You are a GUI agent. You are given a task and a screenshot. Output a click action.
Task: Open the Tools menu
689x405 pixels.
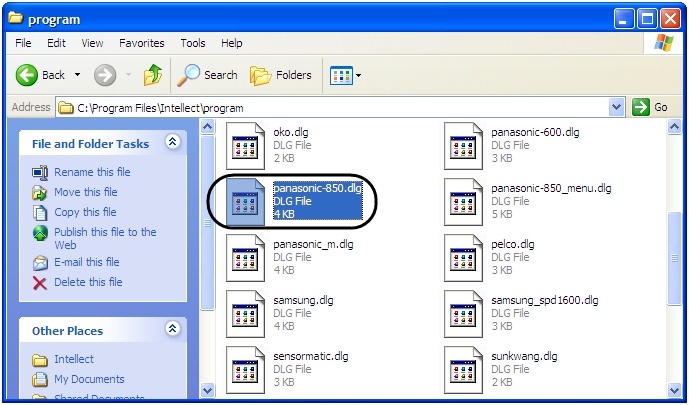pyautogui.click(x=193, y=43)
